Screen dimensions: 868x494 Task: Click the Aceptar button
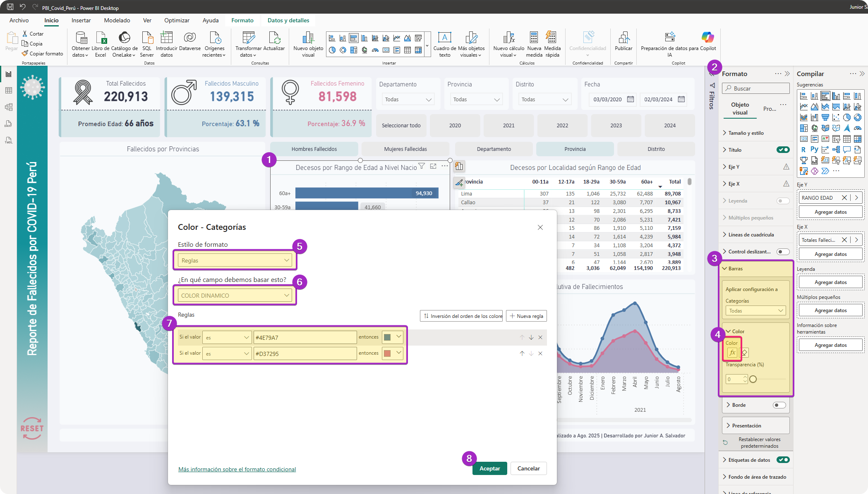click(489, 468)
